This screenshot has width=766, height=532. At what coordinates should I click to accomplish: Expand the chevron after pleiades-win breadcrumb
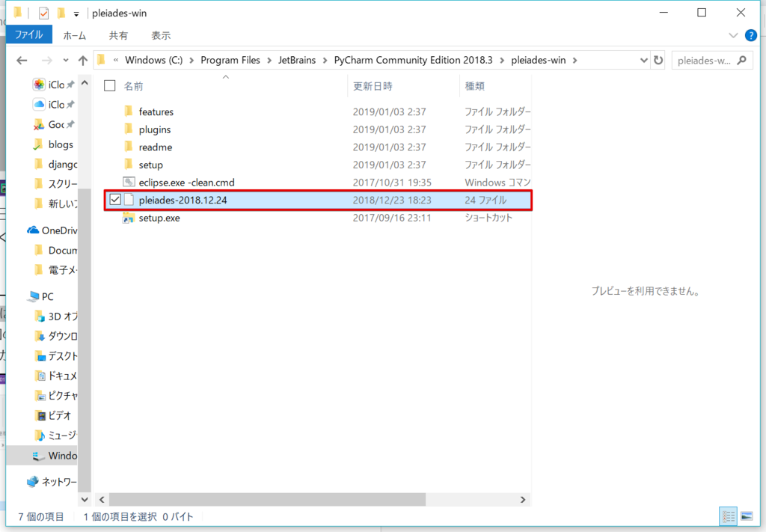click(575, 61)
